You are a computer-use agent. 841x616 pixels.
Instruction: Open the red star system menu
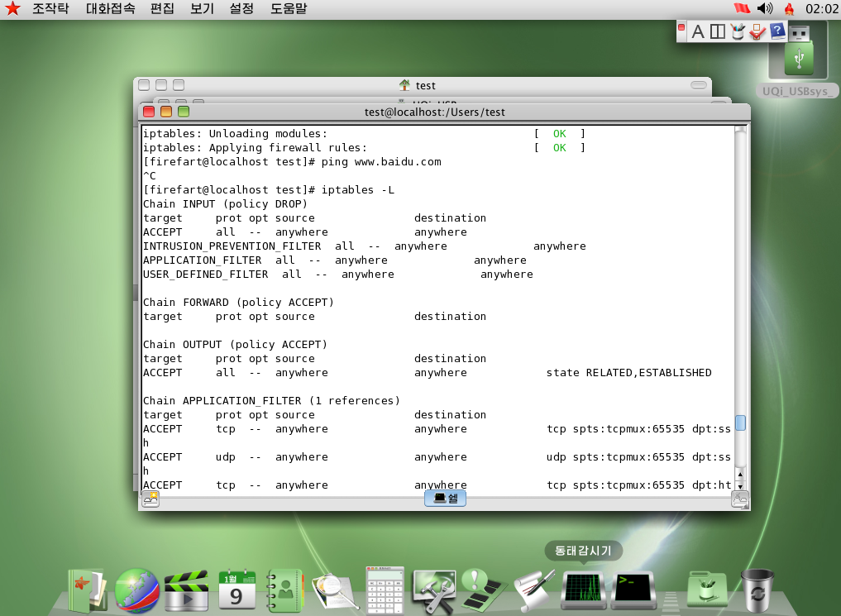click(x=12, y=9)
